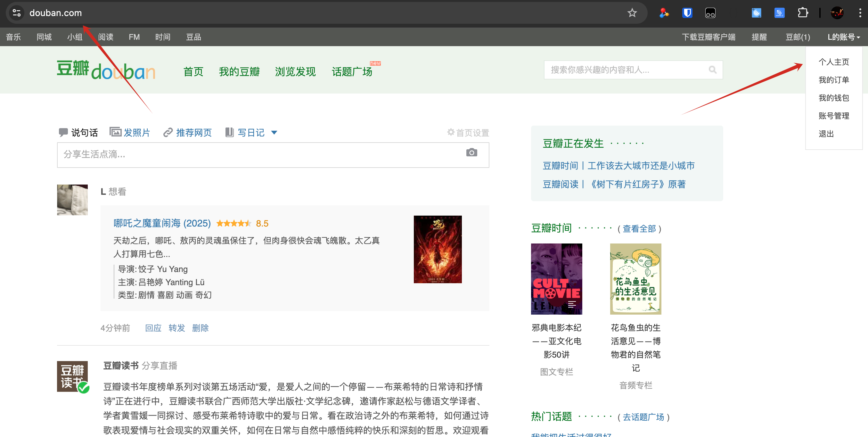Open Chrome three-dot menu
Image resolution: width=868 pixels, height=437 pixels.
click(860, 13)
